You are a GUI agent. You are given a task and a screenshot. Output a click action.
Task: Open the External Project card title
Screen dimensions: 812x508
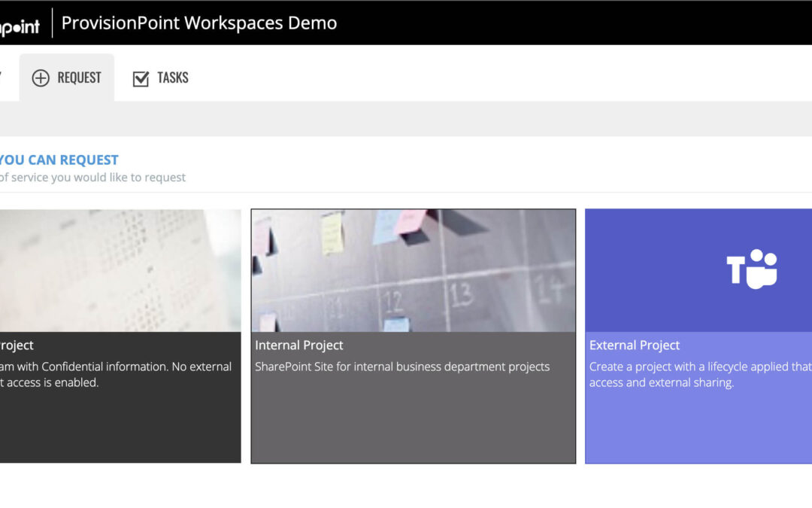coord(635,345)
